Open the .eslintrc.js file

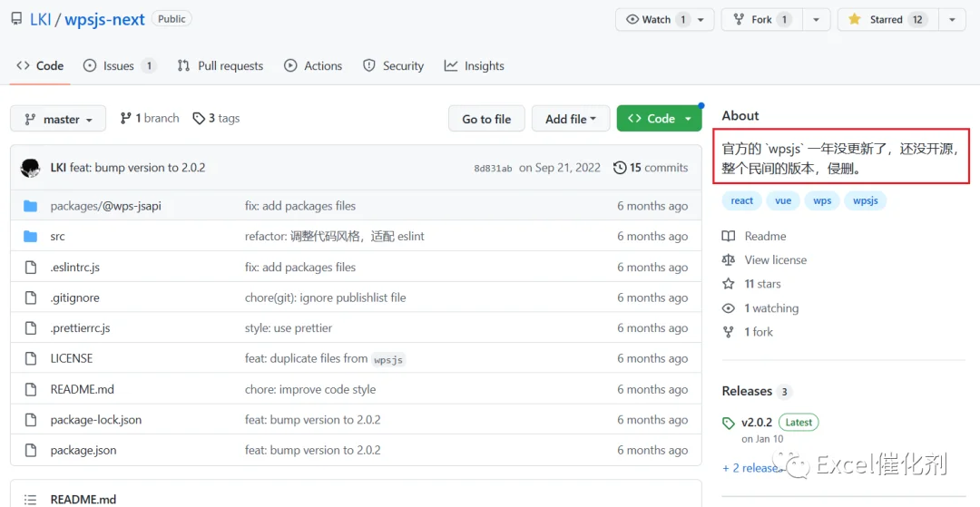coord(75,268)
